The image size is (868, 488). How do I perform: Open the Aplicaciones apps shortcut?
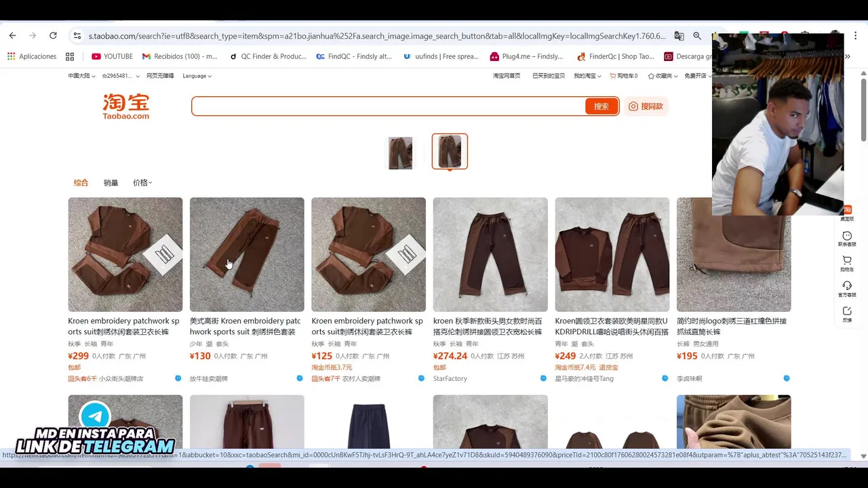(x=32, y=56)
